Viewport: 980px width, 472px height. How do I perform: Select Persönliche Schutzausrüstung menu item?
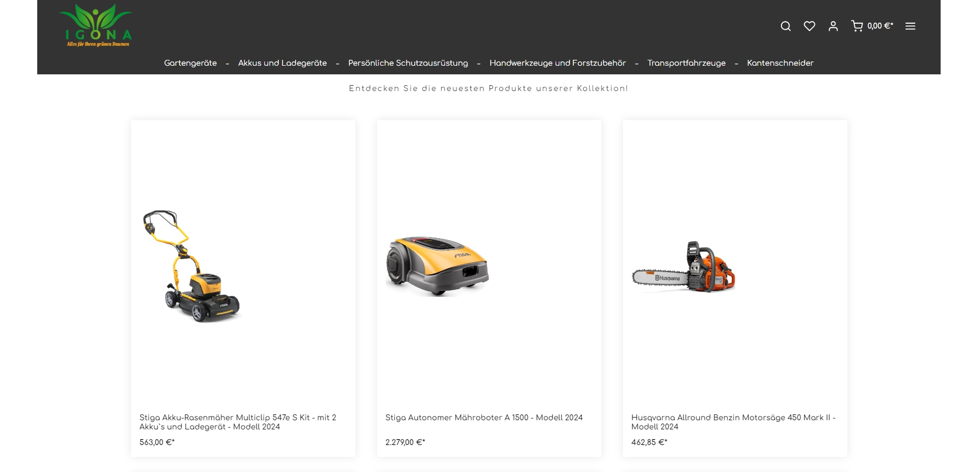tap(408, 63)
